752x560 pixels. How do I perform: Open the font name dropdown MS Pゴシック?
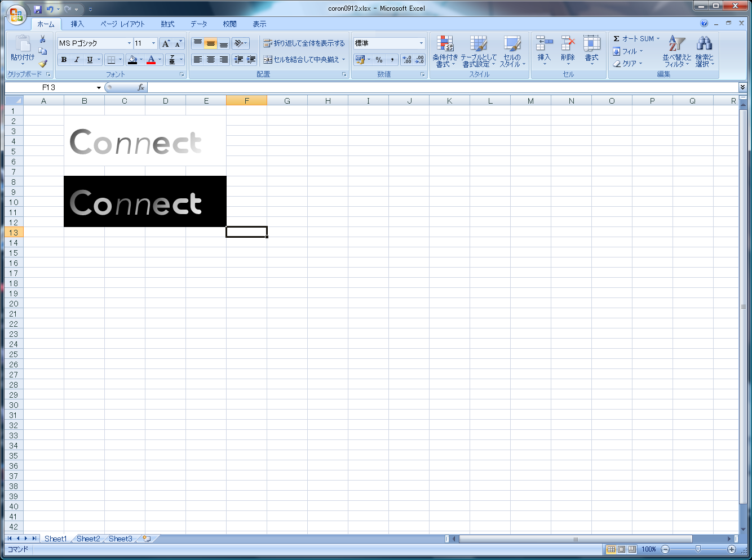[x=129, y=43]
